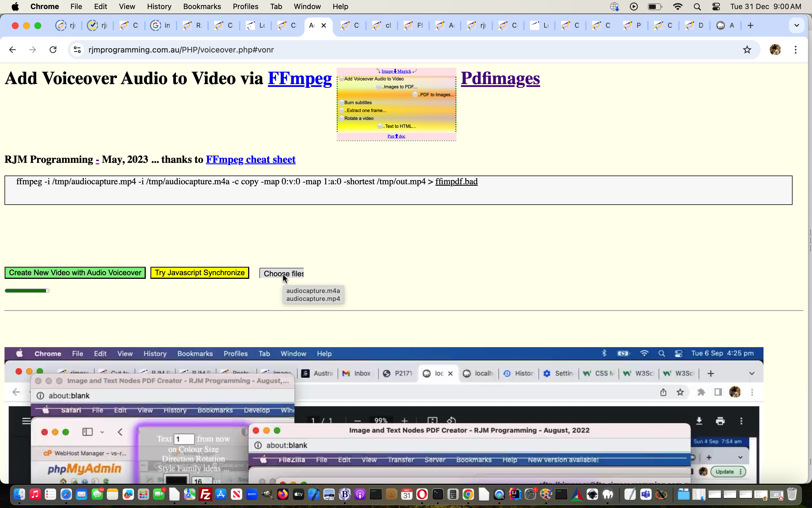Select the Add Voiceover Audio to Video radio

click(341, 79)
